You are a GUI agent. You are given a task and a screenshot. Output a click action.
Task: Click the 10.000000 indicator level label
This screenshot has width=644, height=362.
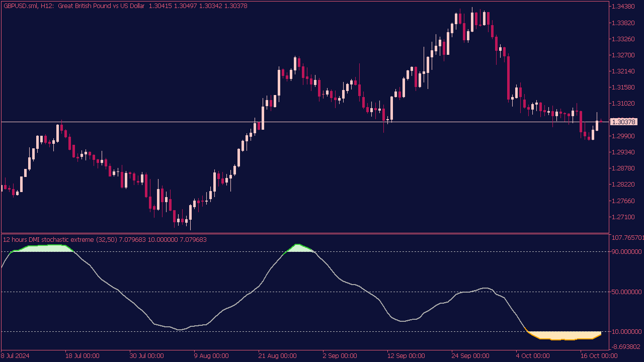(627, 331)
